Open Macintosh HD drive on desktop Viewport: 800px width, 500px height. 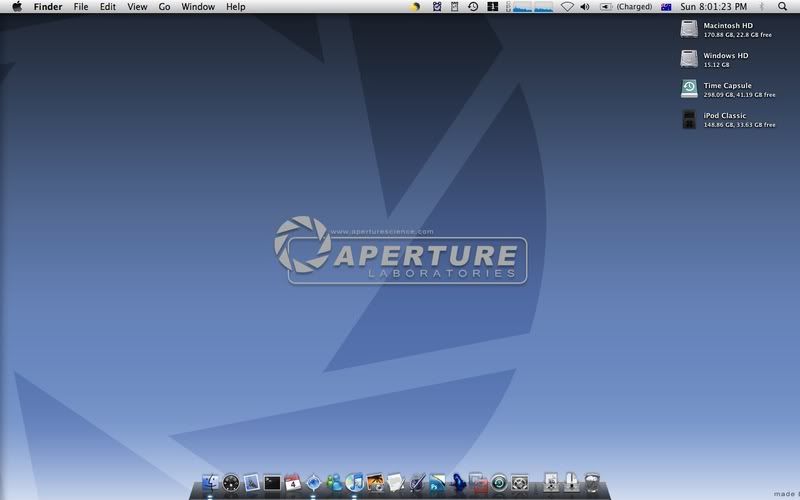(x=689, y=29)
